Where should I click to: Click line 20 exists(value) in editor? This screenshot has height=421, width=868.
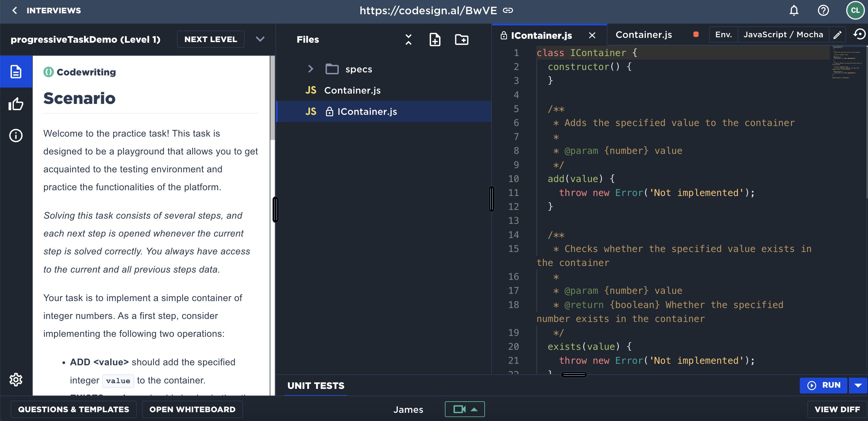pyautogui.click(x=589, y=346)
